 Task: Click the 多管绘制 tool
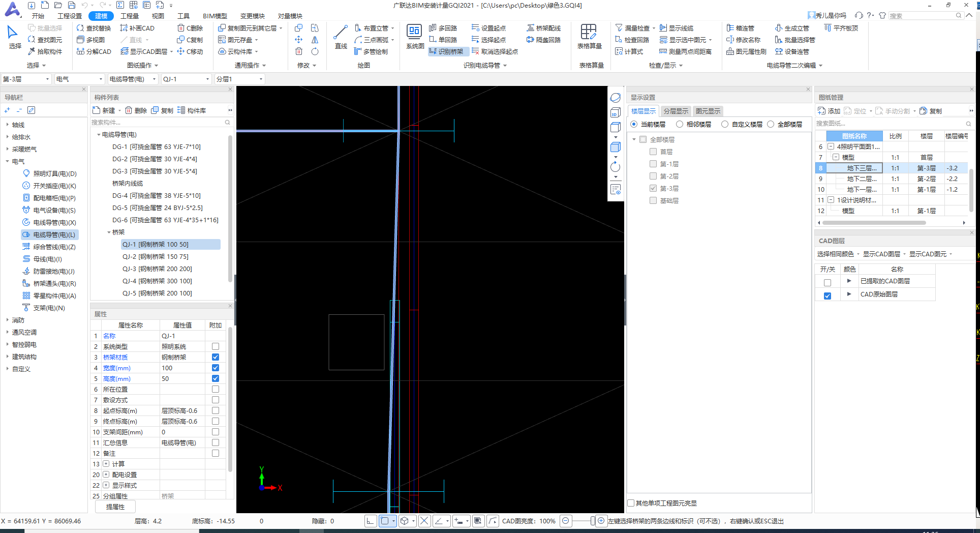(371, 51)
